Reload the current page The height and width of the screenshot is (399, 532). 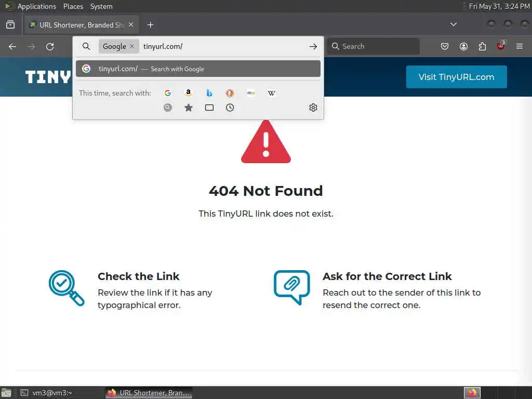point(50,46)
